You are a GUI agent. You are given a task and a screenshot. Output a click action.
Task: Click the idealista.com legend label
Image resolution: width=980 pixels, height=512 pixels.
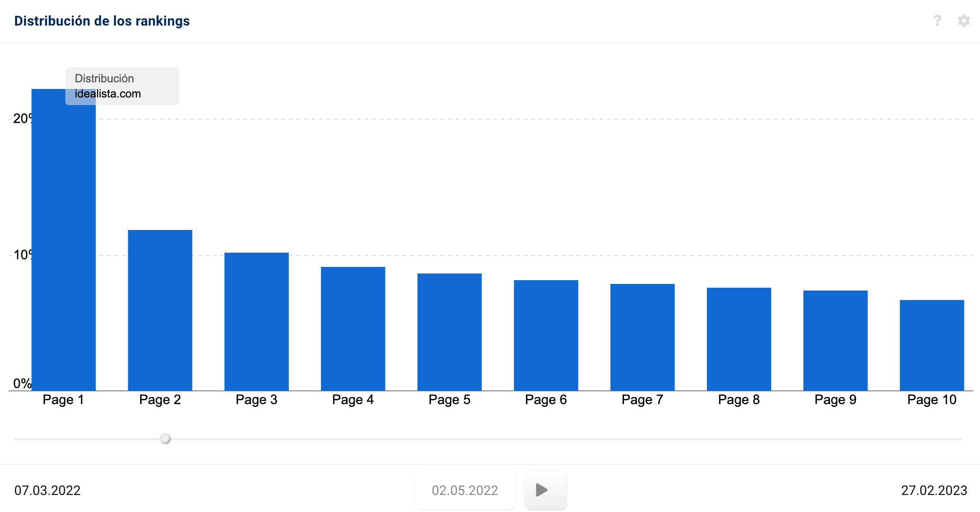108,94
